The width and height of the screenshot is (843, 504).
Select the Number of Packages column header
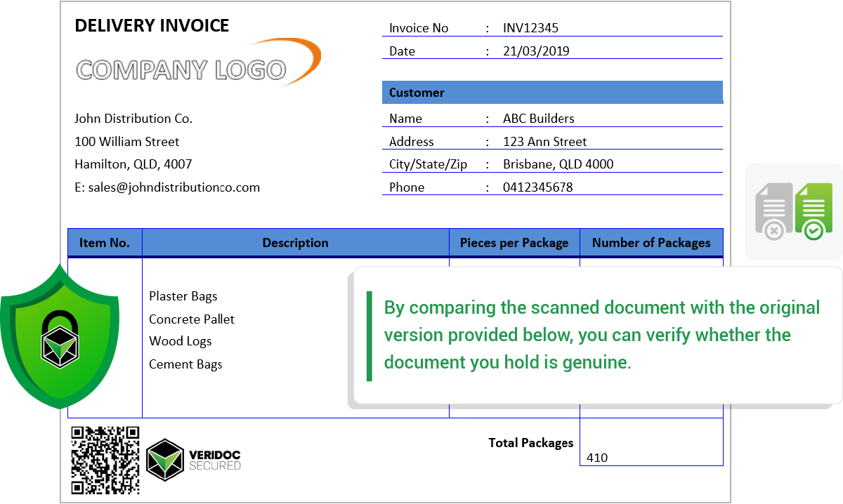point(651,243)
